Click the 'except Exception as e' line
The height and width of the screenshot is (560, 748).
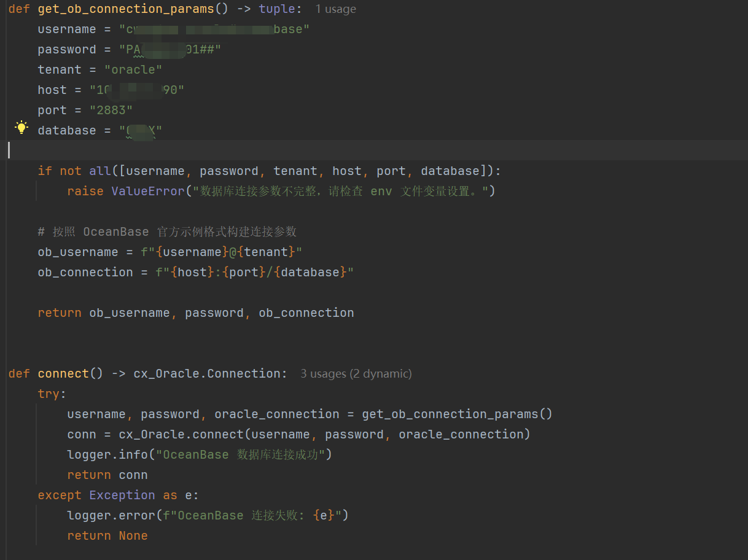(x=119, y=496)
